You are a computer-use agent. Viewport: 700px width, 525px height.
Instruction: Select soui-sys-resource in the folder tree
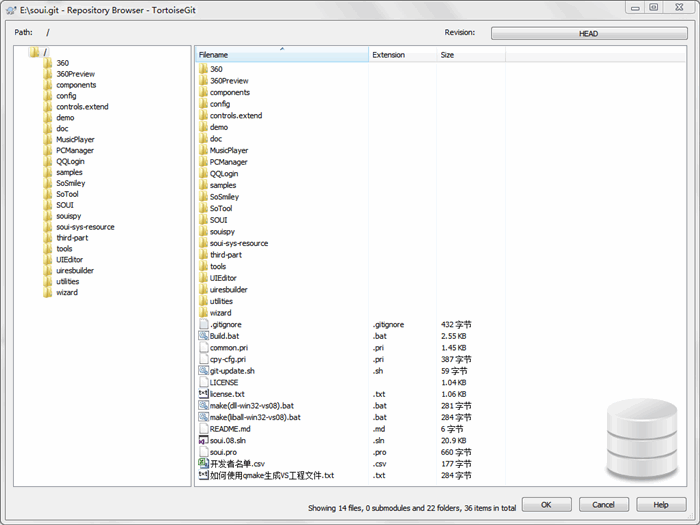[85, 227]
